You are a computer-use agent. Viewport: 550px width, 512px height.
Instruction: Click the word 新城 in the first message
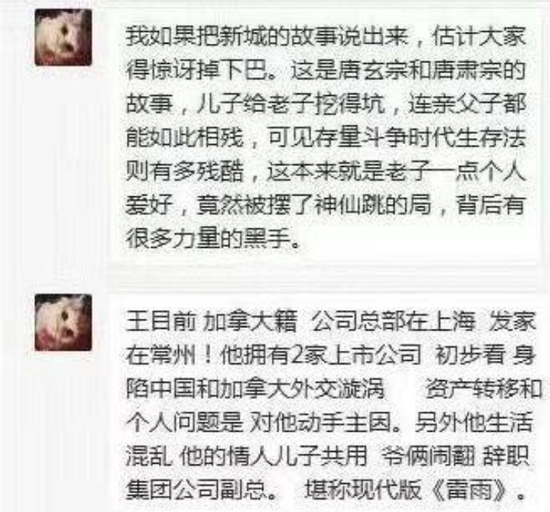tap(242, 36)
